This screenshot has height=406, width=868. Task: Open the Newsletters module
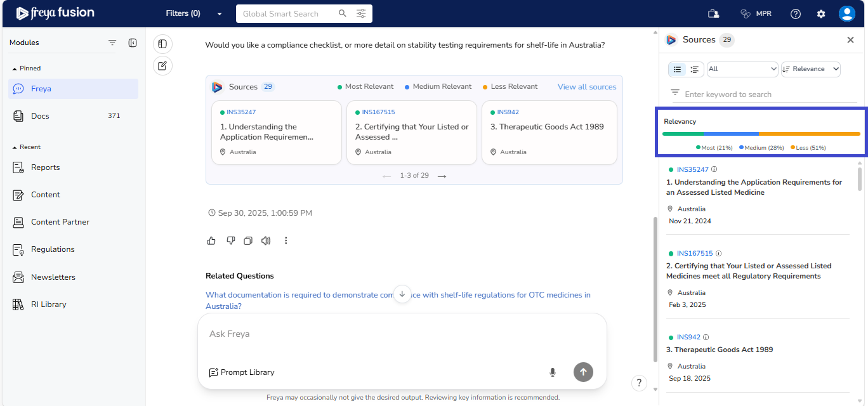pyautogui.click(x=53, y=277)
